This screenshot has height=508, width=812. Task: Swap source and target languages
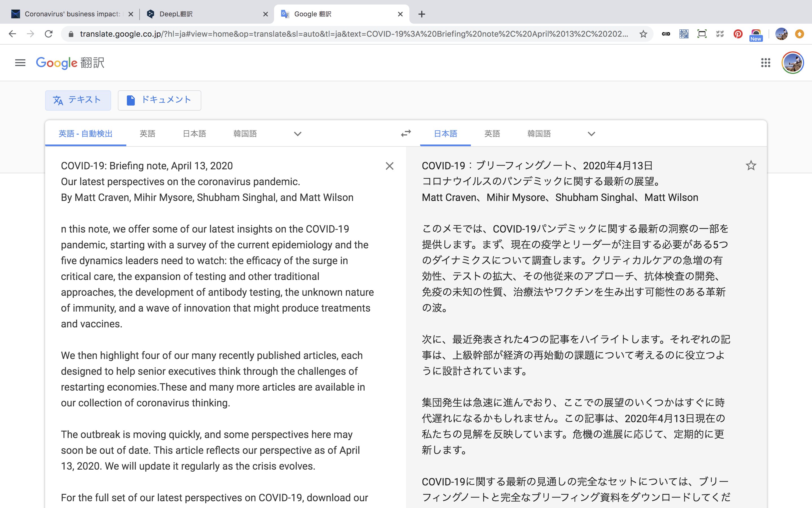click(406, 134)
